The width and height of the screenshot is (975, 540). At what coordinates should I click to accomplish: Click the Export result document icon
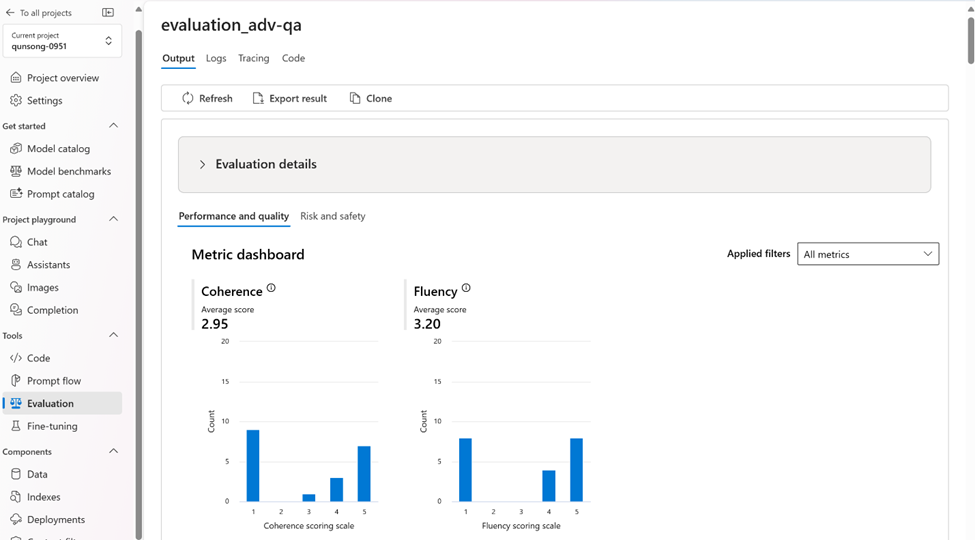258,98
